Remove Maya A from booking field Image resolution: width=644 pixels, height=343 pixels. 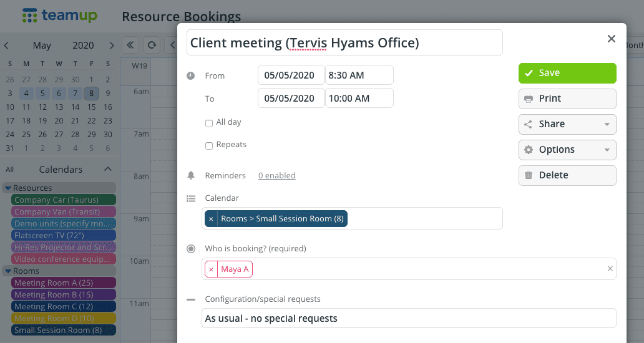211,269
